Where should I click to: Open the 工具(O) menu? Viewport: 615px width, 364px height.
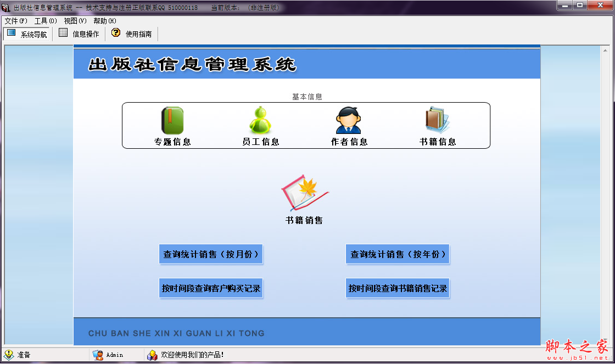(46, 21)
